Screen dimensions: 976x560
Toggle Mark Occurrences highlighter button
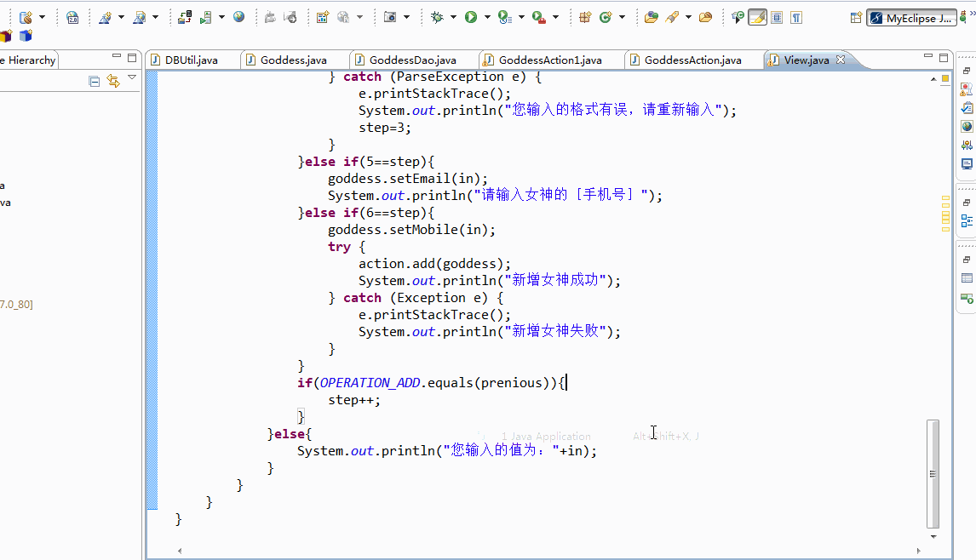pyautogui.click(x=757, y=17)
